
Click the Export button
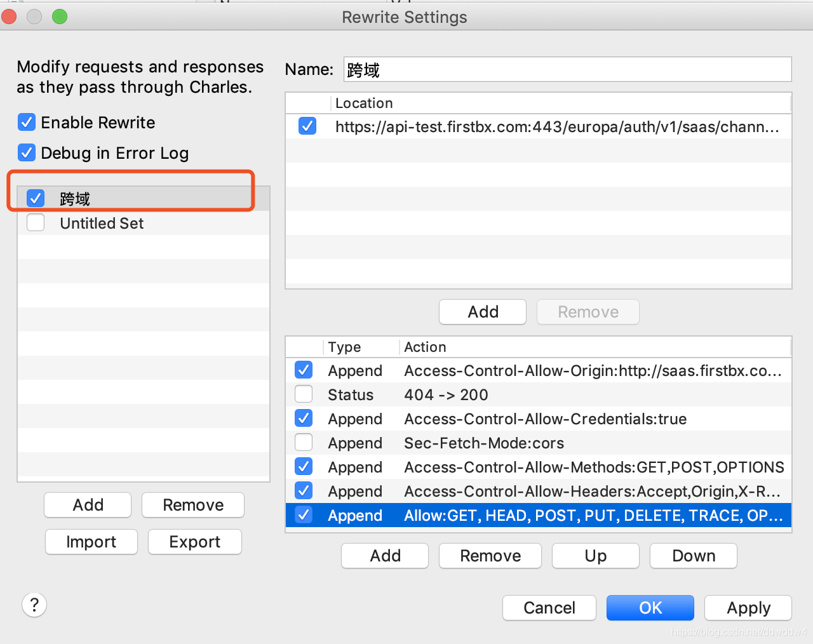[195, 542]
